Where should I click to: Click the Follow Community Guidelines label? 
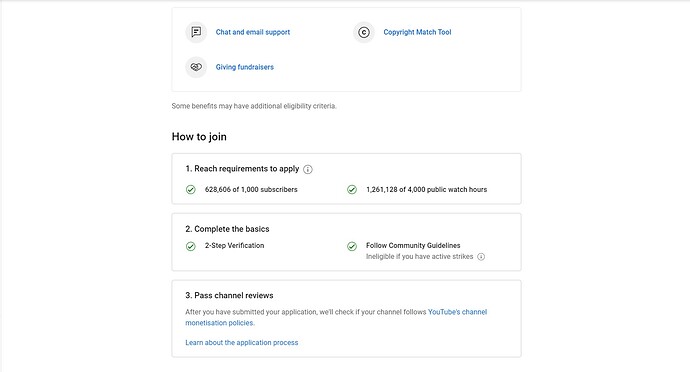413,245
